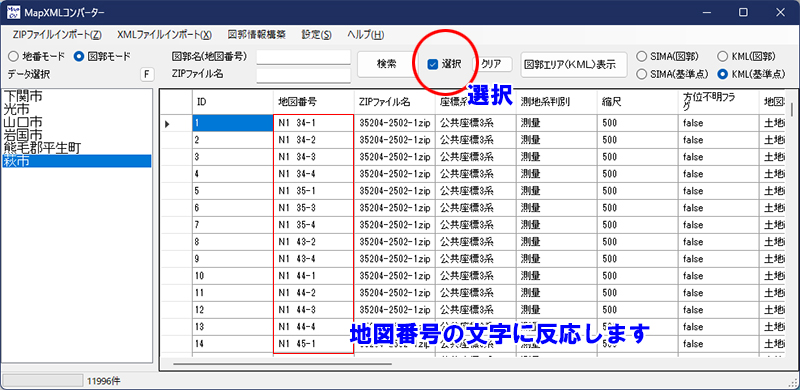Image resolution: width=800 pixels, height=390 pixels.
Task: Click the F button beside データ選択
Action: click(x=147, y=75)
